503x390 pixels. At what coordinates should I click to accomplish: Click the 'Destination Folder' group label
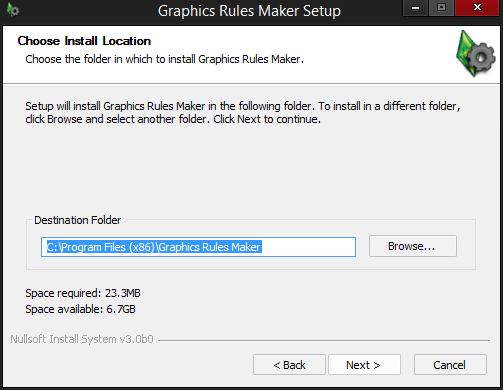pyautogui.click(x=78, y=220)
